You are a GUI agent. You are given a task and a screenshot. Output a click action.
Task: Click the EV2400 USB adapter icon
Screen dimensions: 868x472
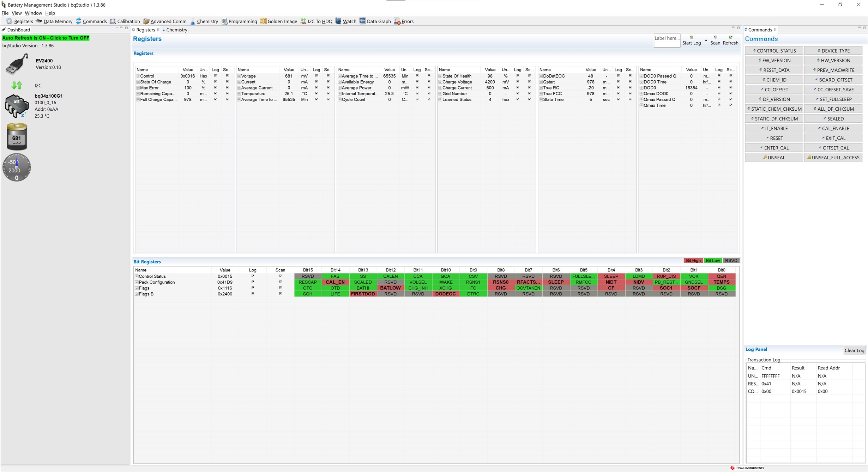(17, 64)
